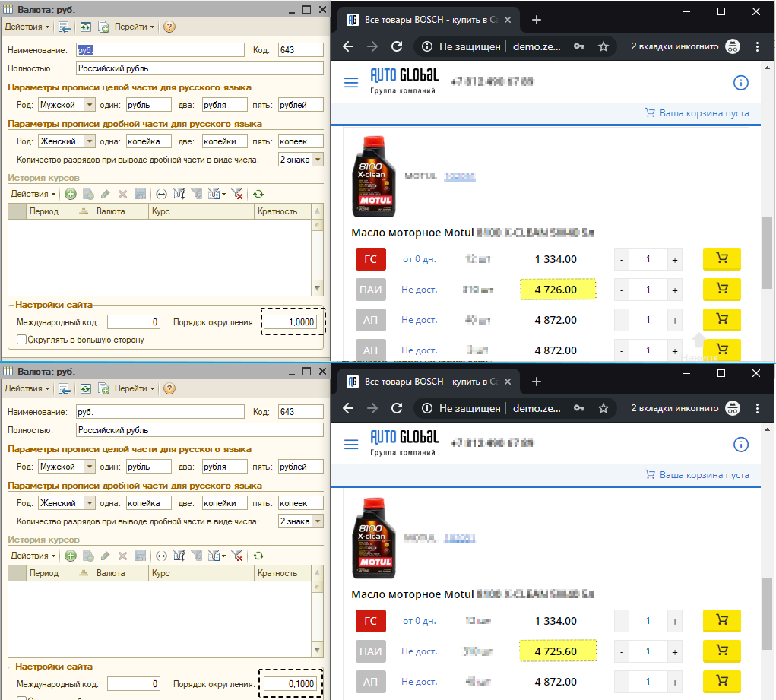Viewport: 776px width, 700px height.
Task: Sort by the Период column header in upper currency window
Action: click(x=59, y=211)
